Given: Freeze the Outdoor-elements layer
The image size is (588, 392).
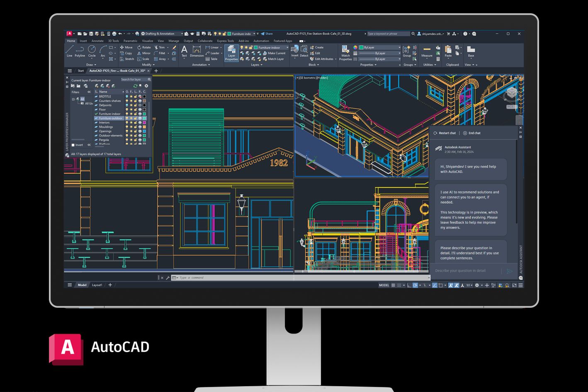Looking at the screenshot, I should [131, 136].
